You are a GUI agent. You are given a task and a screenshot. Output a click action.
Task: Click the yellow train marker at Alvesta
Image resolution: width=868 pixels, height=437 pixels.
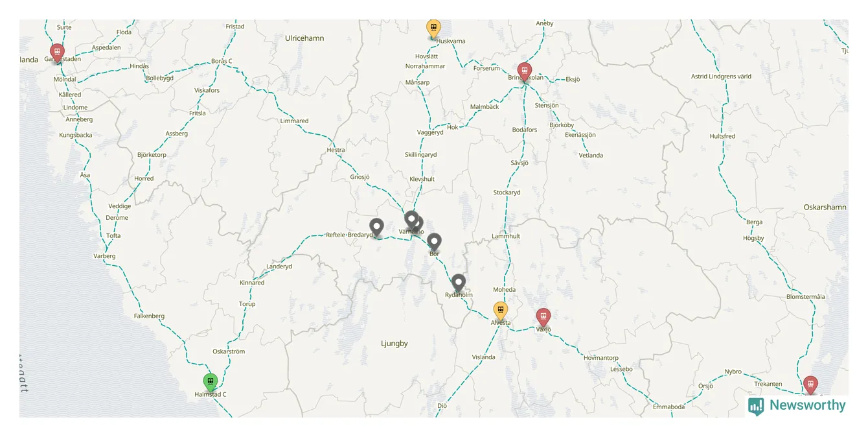[500, 311]
